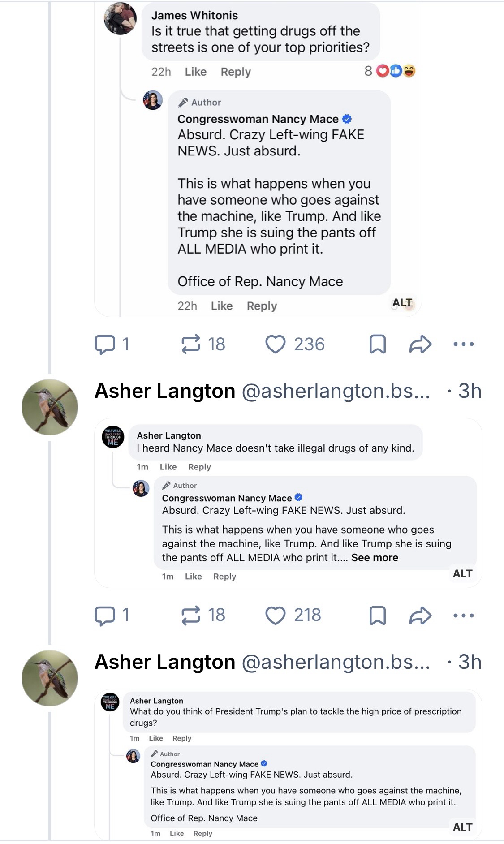504x844 pixels.
Task: Open the bottom post's hummingbird avatar
Action: (x=50, y=678)
